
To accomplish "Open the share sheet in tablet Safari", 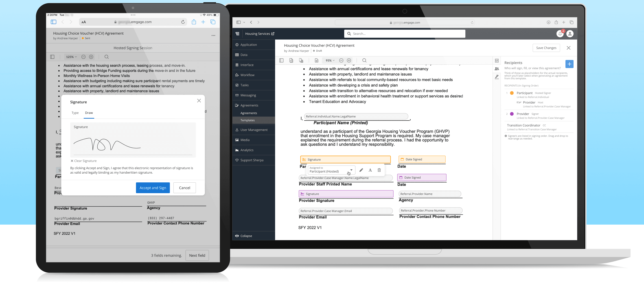I will pyautogui.click(x=194, y=22).
